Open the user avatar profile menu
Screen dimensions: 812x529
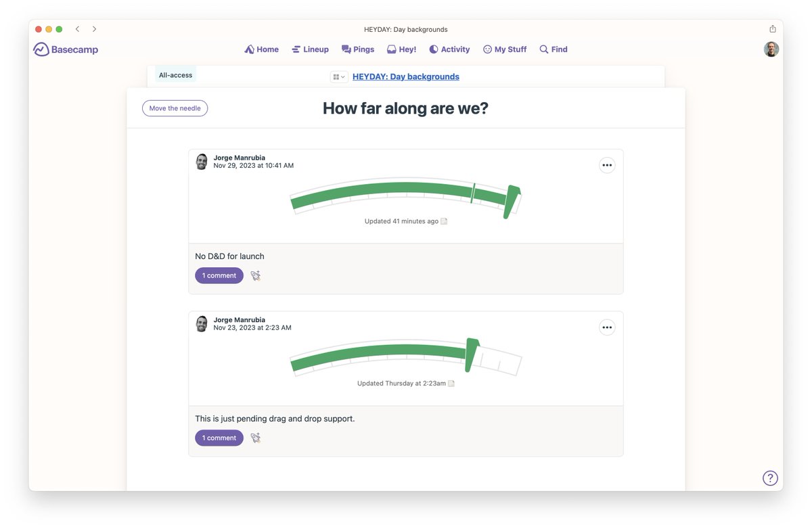tap(771, 49)
